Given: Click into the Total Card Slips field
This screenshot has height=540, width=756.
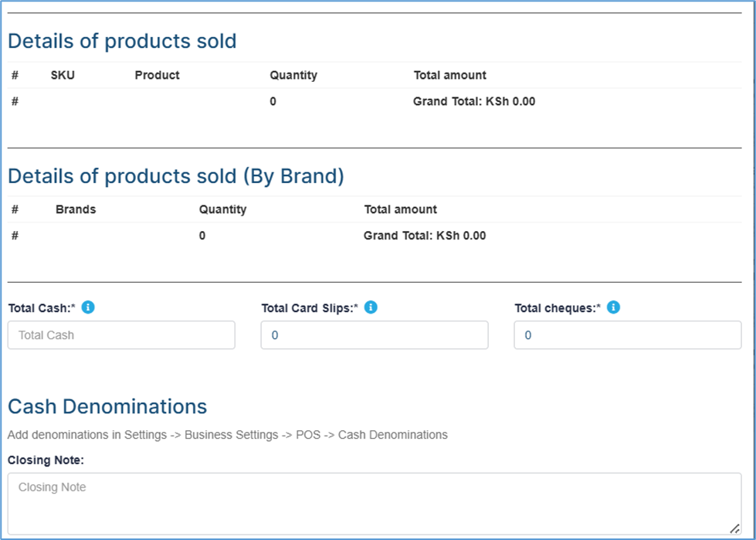Looking at the screenshot, I should [x=375, y=335].
